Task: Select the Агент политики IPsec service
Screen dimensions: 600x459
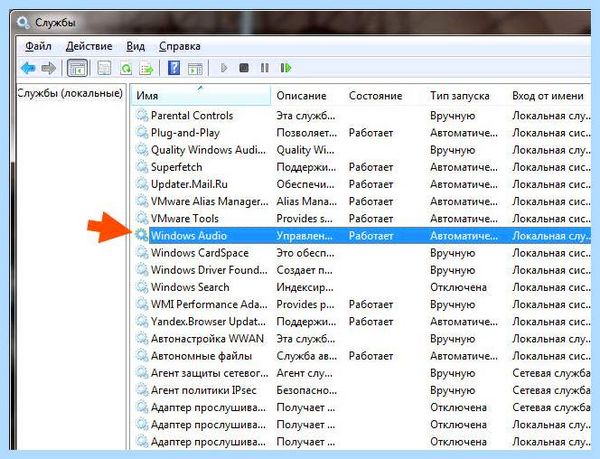Action: (x=203, y=390)
